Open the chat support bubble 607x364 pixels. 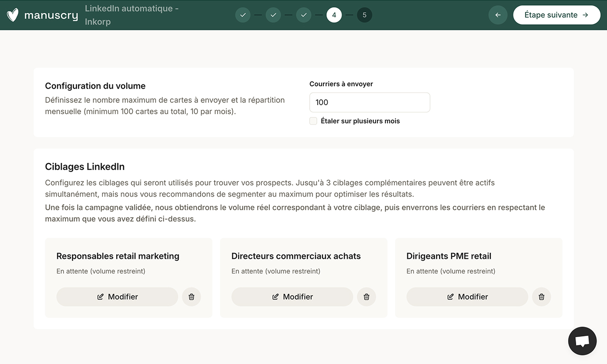[582, 341]
